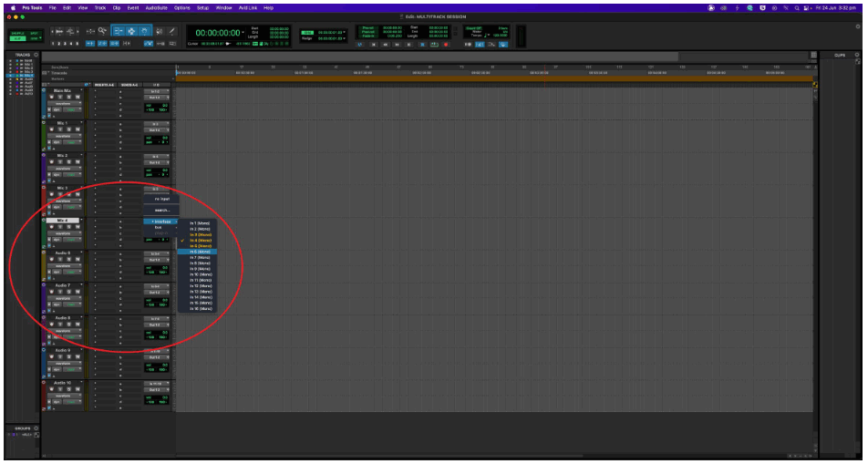
Task: Enable Shuffle edit mode
Action: pyautogui.click(x=17, y=33)
